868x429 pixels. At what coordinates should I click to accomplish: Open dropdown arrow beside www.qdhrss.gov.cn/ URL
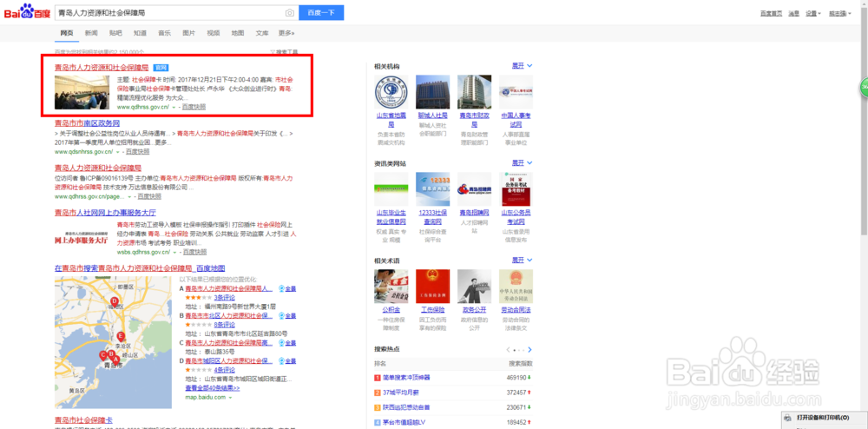click(174, 107)
